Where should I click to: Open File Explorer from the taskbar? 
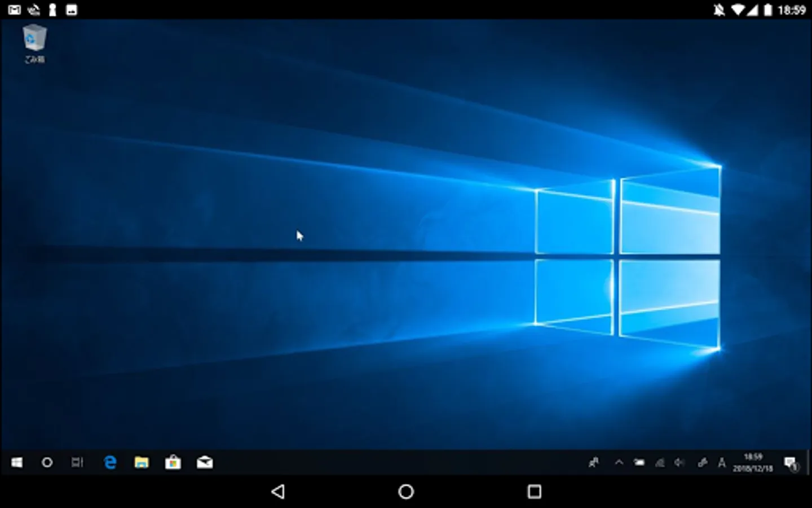pyautogui.click(x=142, y=463)
